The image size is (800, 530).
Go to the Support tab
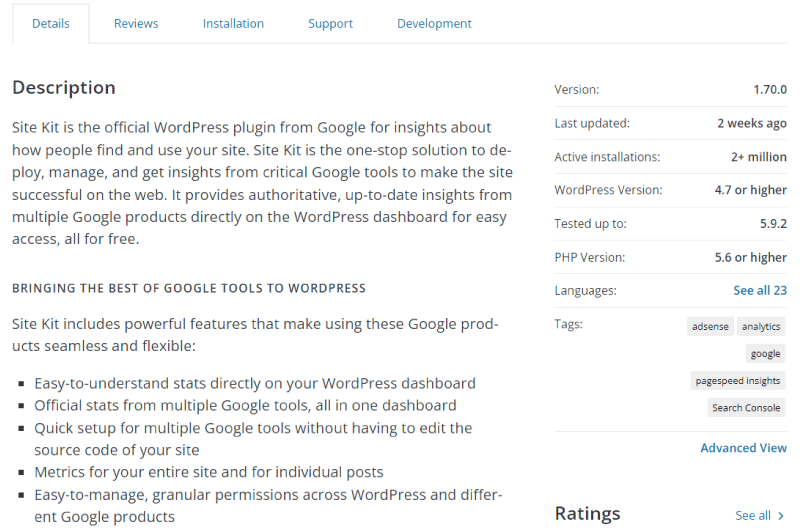330,23
